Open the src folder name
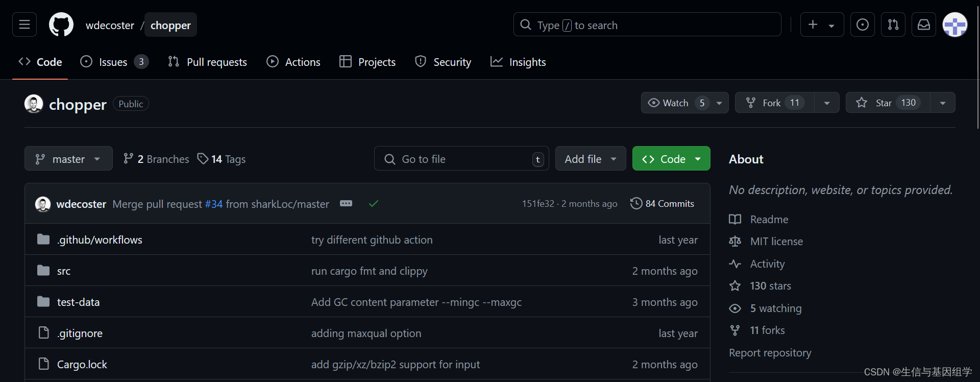The height and width of the screenshot is (382, 980). click(64, 271)
